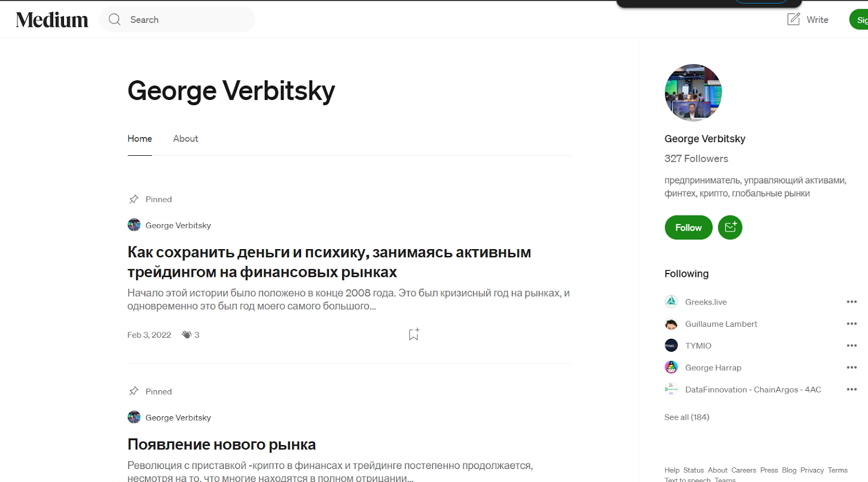
Task: Open author name above 'Появление нового рынка'
Action: coord(178,417)
